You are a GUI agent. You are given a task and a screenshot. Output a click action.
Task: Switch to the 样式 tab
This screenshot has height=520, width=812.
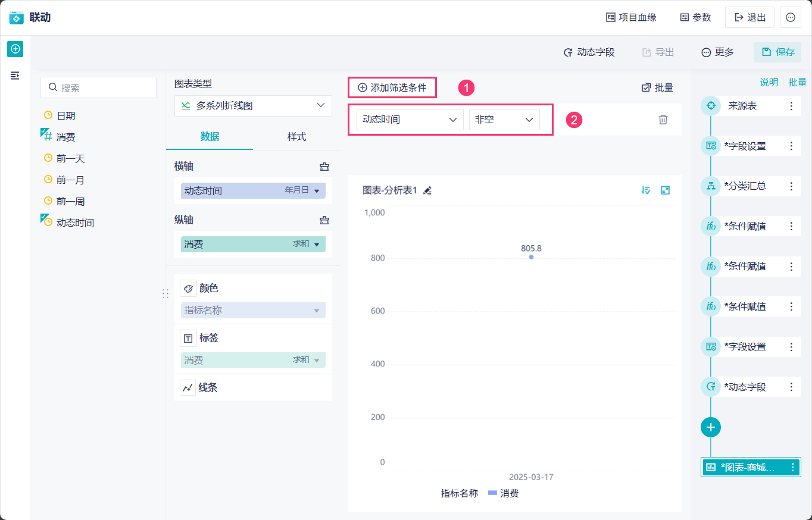coord(296,137)
